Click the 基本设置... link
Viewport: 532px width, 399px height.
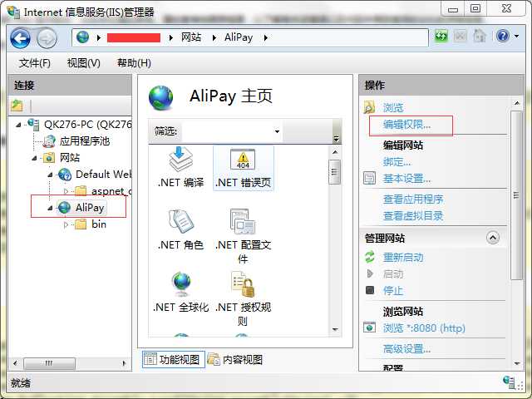406,178
